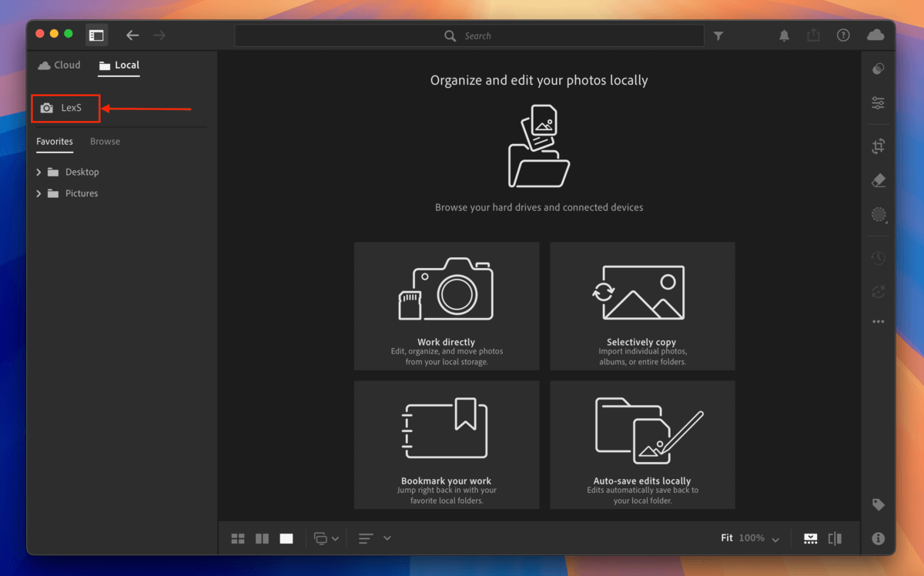Open the 100% zoom dropdown

pyautogui.click(x=759, y=538)
